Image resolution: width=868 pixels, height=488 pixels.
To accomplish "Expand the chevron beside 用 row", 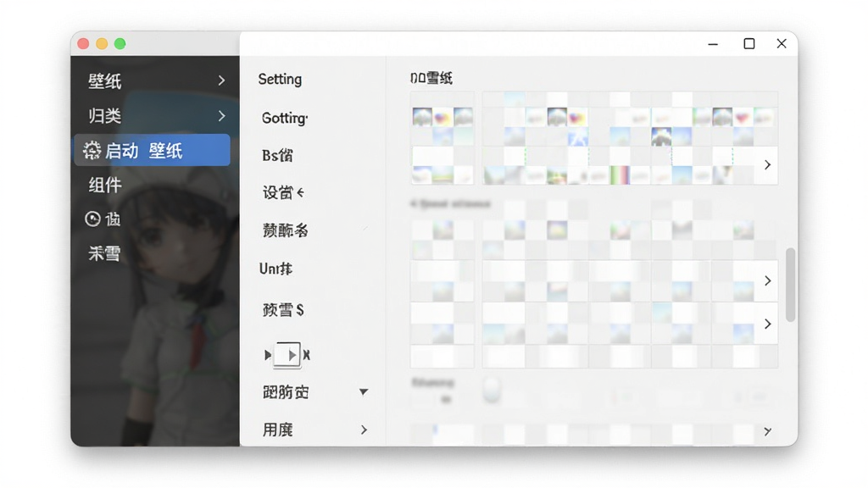I will pos(364,430).
